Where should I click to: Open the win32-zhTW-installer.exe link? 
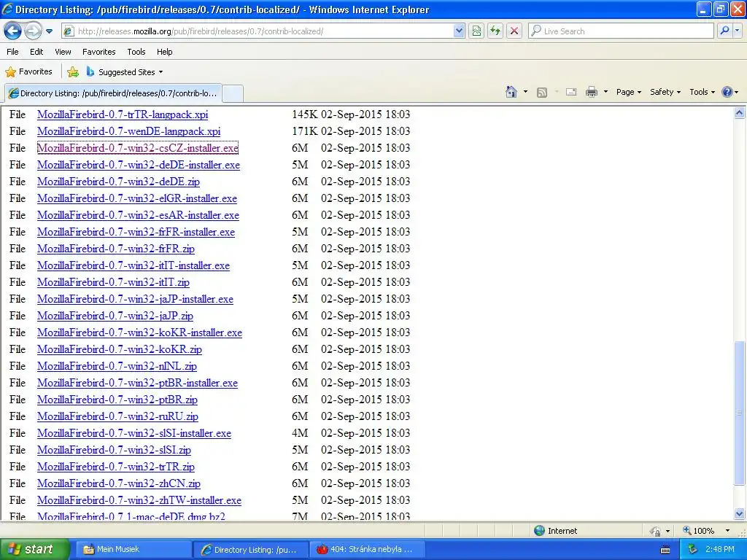click(139, 500)
